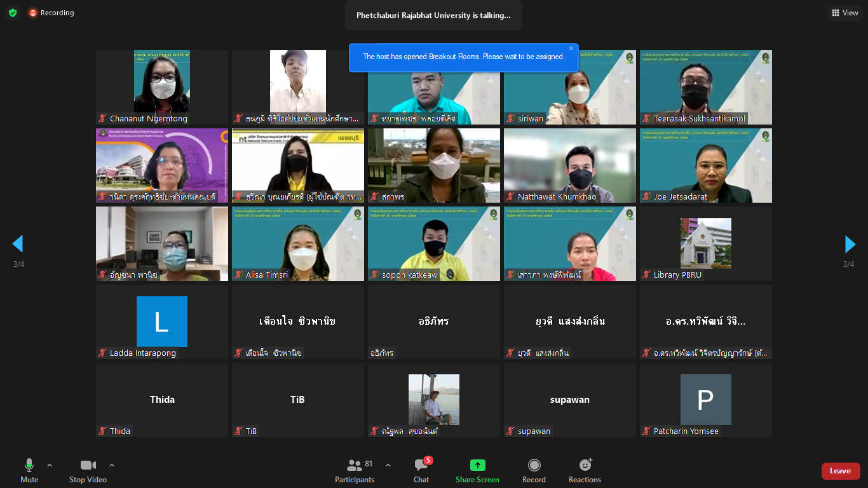Leave the meeting

(x=840, y=471)
